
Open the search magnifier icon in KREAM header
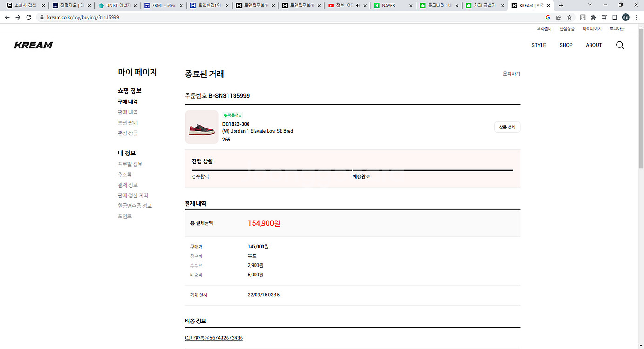[620, 45]
